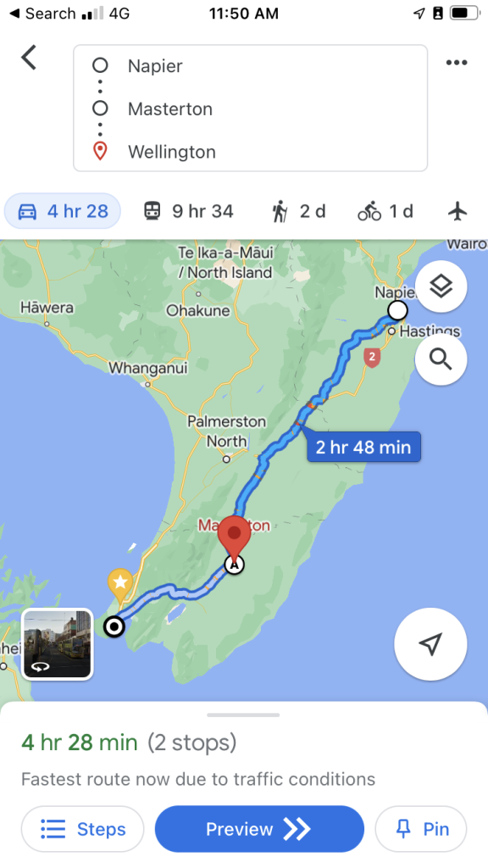Tap the my location arrow button
The image size is (488, 868).
[430, 643]
